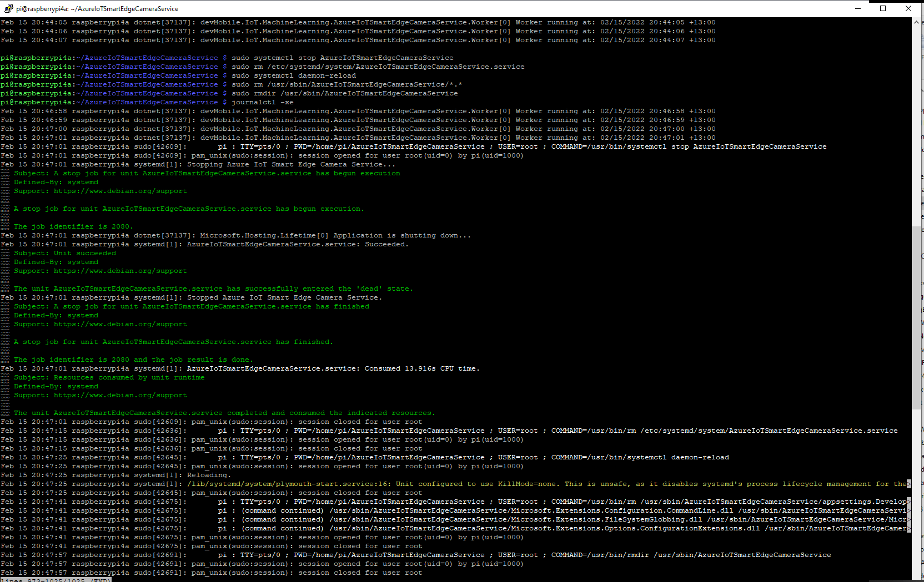Click the plymouth-start.service KillMode warning line
924x582 pixels.
500,484
